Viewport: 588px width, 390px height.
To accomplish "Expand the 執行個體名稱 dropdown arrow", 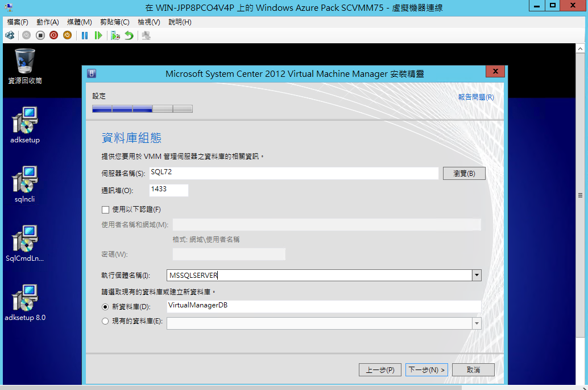I will 477,275.
